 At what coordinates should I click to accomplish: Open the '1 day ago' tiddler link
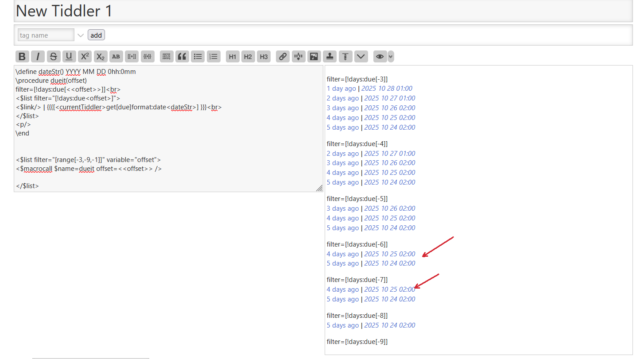[341, 89]
